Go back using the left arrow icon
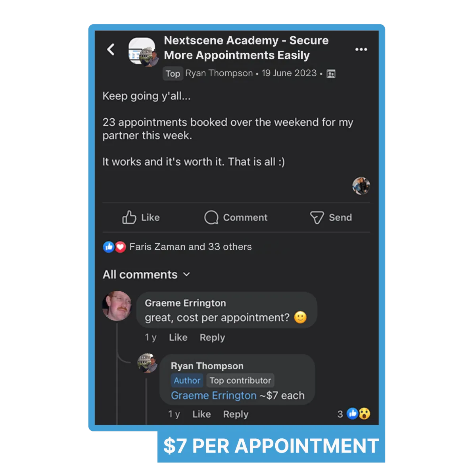The height and width of the screenshot is (476, 476). coord(111,50)
